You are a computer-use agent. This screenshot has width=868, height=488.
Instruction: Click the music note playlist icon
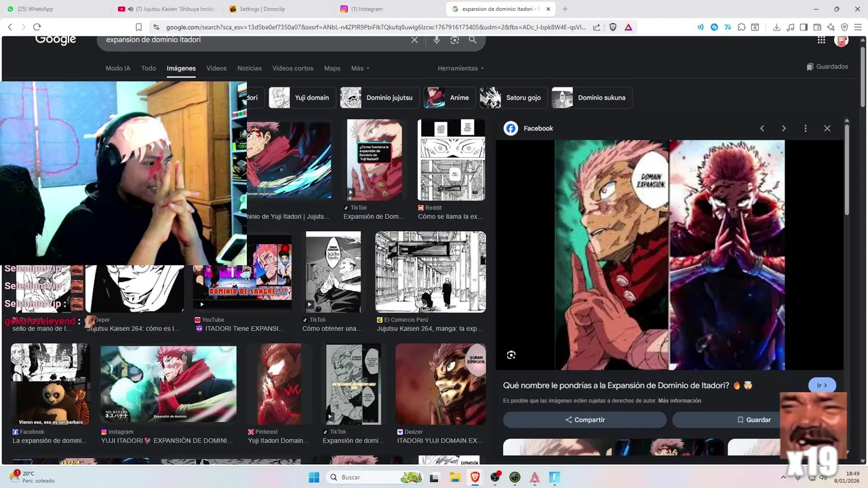(x=790, y=27)
